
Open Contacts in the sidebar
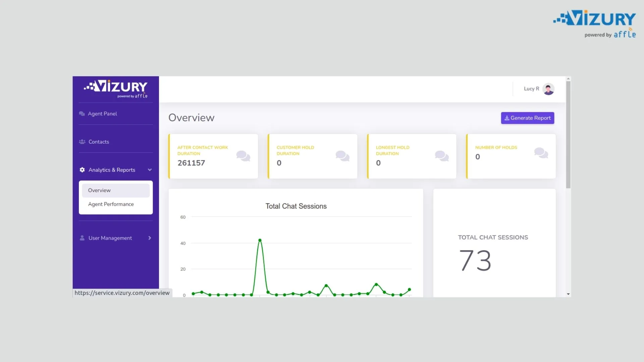pos(116,142)
